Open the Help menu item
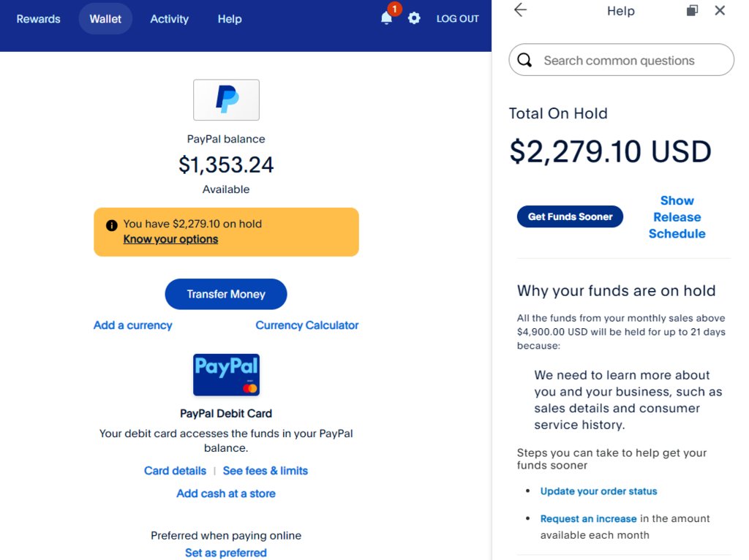The width and height of the screenshot is (749, 560). click(230, 19)
